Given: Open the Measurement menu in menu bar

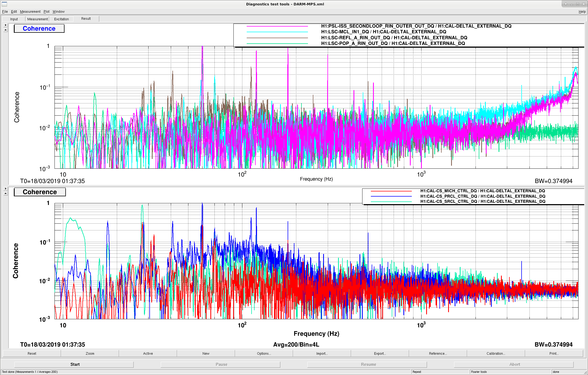Looking at the screenshot, I should point(30,12).
